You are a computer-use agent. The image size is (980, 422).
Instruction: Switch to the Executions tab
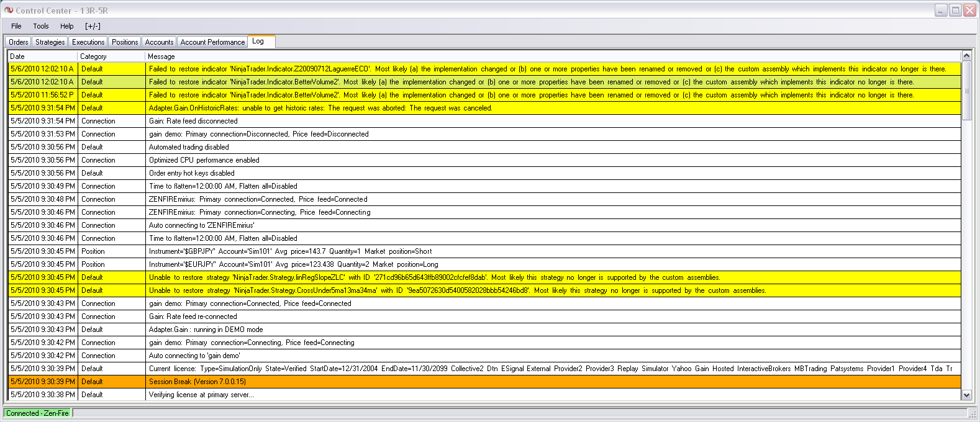(88, 42)
